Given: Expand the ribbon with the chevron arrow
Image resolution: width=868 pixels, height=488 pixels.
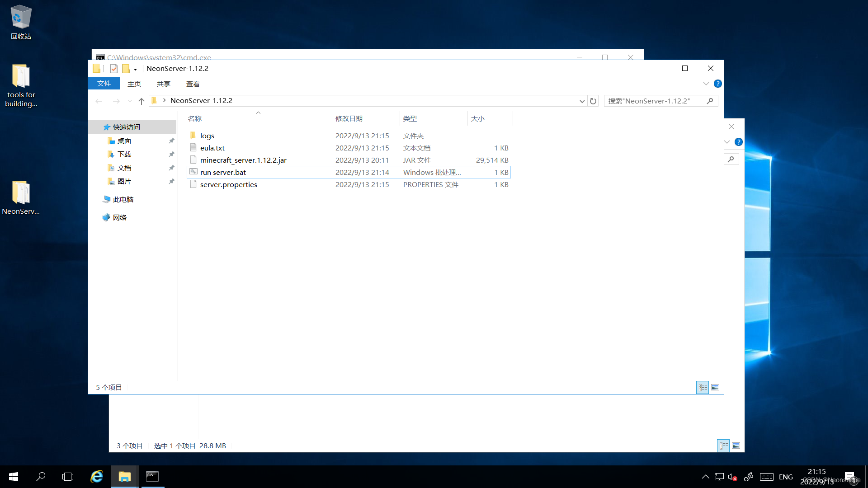Looking at the screenshot, I should [x=706, y=84].
